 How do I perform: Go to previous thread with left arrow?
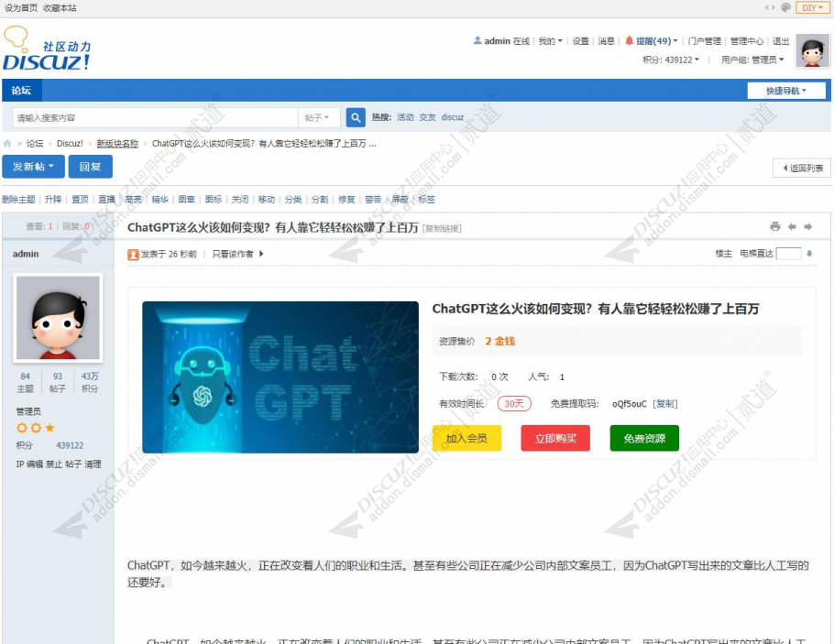click(x=792, y=226)
